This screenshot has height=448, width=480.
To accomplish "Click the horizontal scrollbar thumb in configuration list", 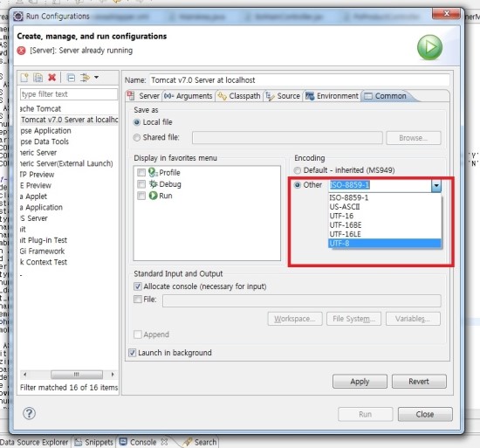I will tap(77, 374).
